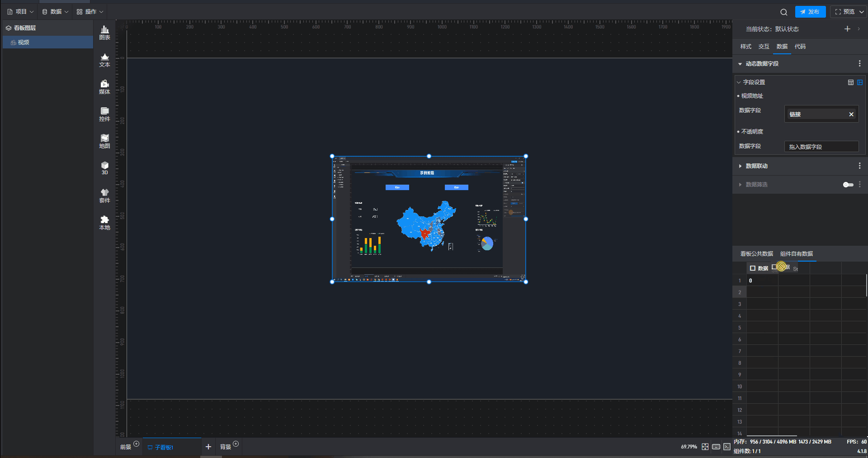Clear the 链接 data field with X

tap(851, 114)
